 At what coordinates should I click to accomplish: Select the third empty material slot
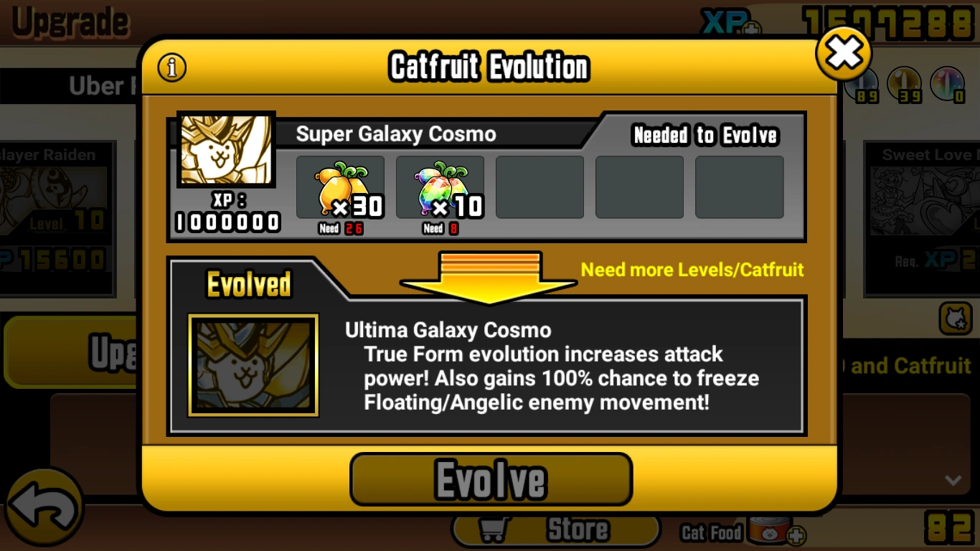point(540,187)
